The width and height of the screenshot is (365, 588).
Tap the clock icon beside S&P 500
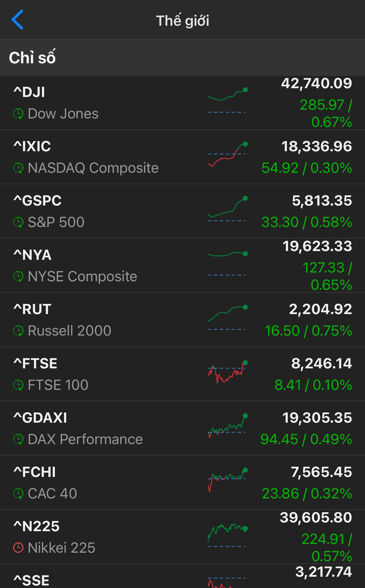(18, 222)
